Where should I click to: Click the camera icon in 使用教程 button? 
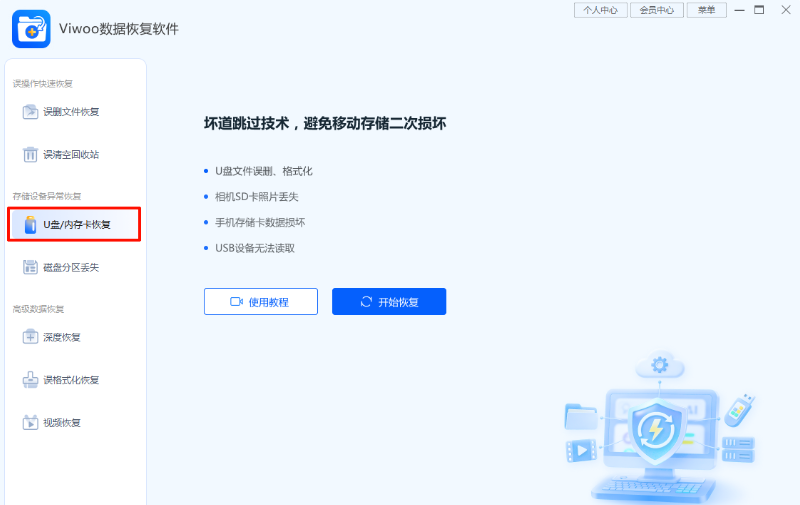pos(236,301)
